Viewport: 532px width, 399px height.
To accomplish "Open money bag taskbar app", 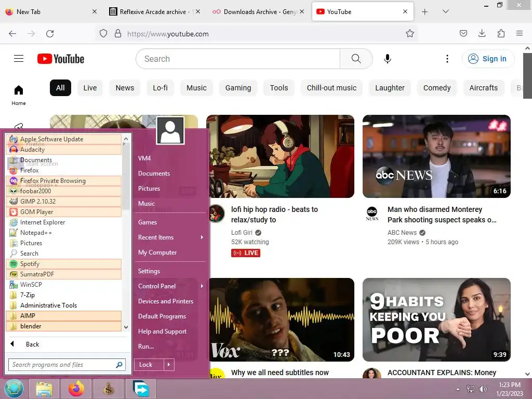I will click(x=108, y=389).
